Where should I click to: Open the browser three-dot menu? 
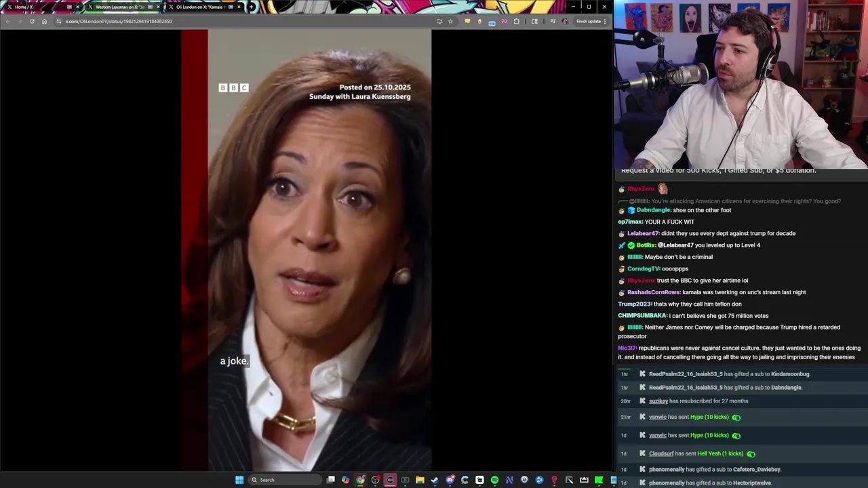tap(605, 21)
